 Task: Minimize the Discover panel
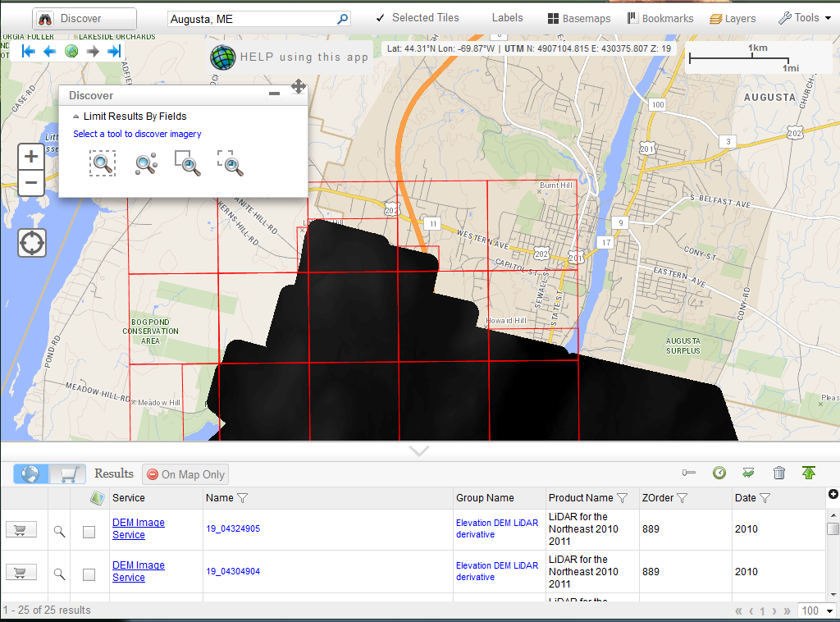click(x=274, y=94)
